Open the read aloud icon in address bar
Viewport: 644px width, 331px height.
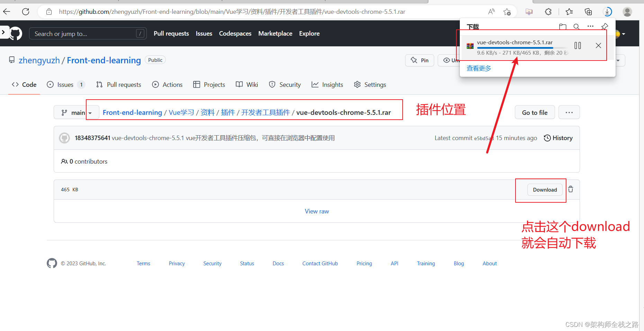[x=491, y=12]
